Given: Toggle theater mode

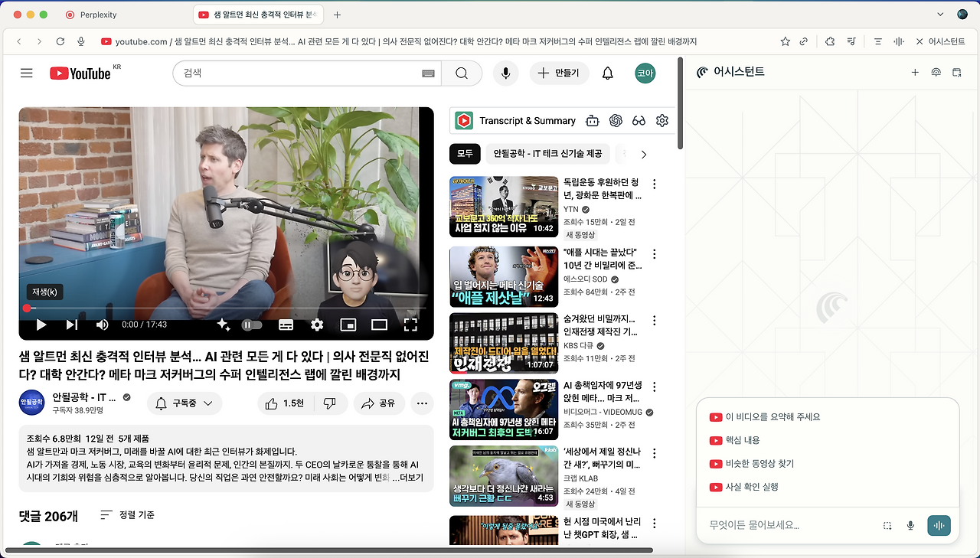Looking at the screenshot, I should (x=379, y=325).
